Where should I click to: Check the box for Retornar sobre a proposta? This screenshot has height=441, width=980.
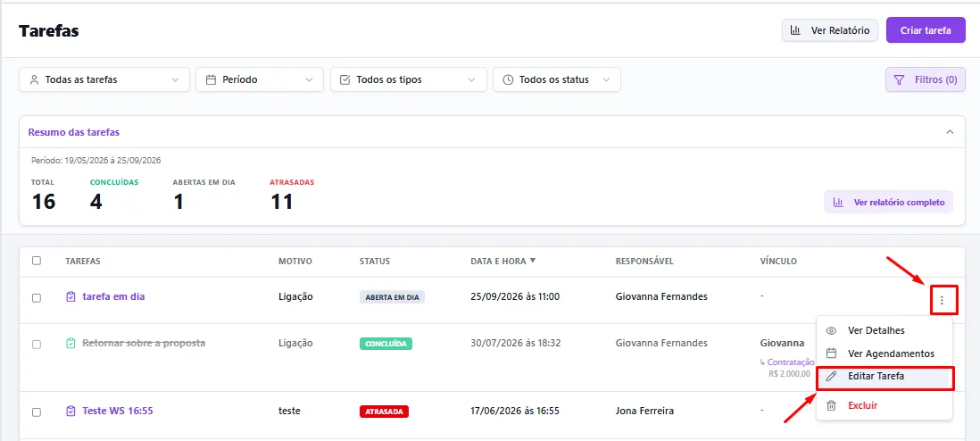point(37,344)
